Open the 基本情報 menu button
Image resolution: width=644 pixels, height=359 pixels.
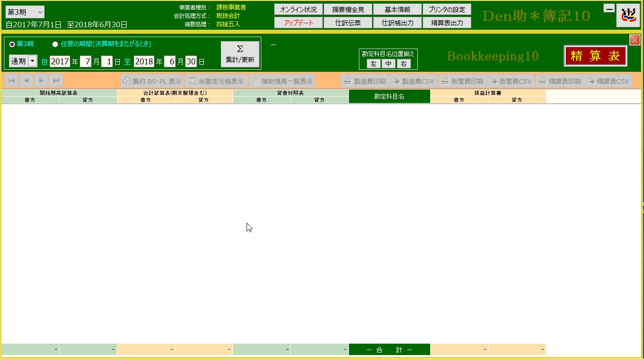click(397, 9)
